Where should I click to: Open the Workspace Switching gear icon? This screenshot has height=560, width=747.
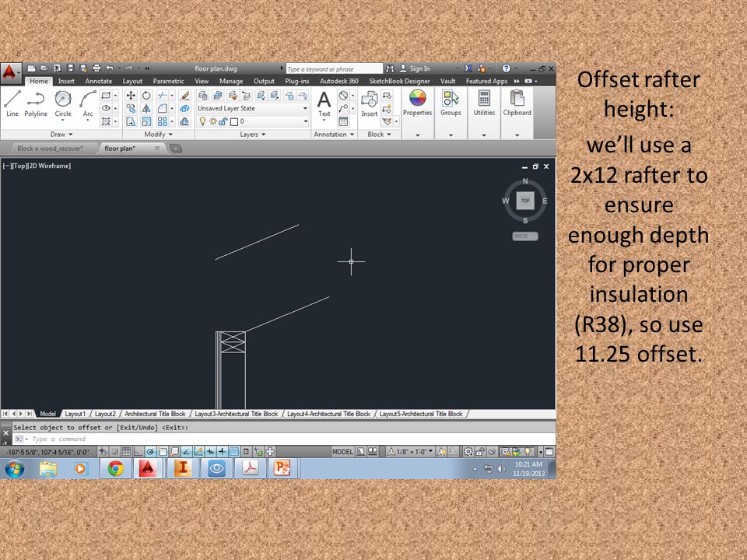(x=468, y=451)
